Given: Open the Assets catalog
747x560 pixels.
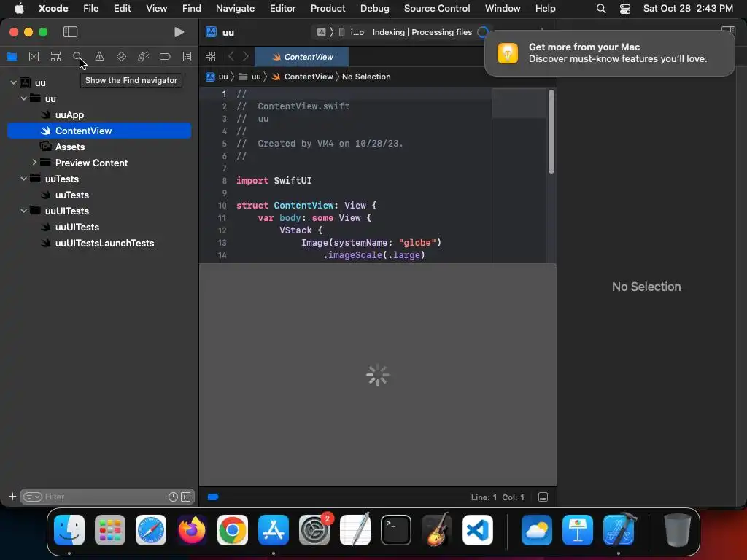Looking at the screenshot, I should point(69,147).
